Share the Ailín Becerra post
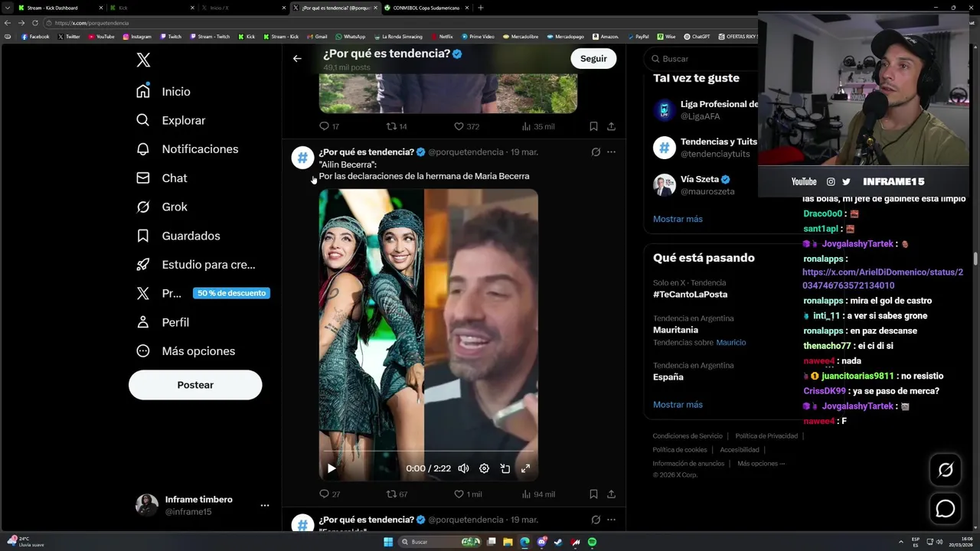This screenshot has height=551, width=980. [611, 494]
